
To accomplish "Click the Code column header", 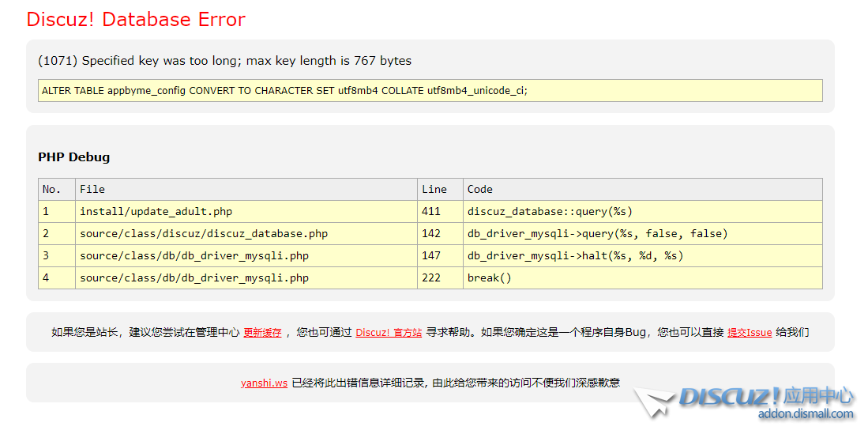I will click(643, 189).
